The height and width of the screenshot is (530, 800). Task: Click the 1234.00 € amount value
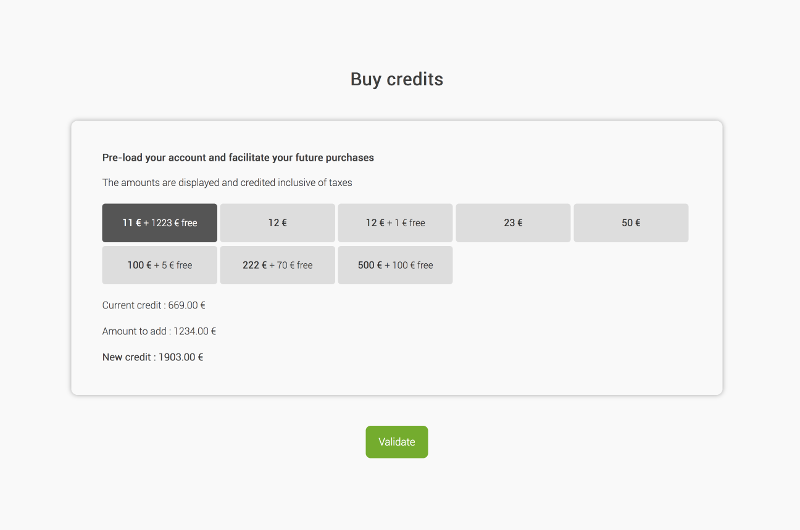[196, 331]
